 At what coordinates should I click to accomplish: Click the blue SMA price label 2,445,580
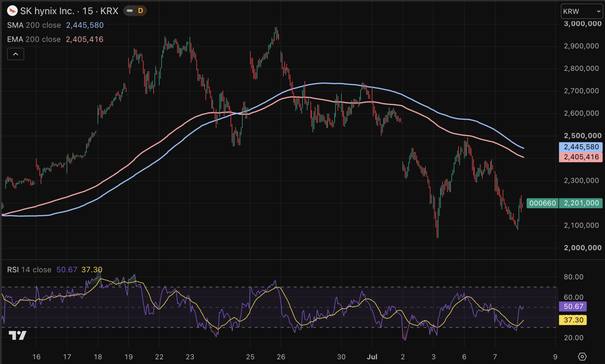coord(581,147)
